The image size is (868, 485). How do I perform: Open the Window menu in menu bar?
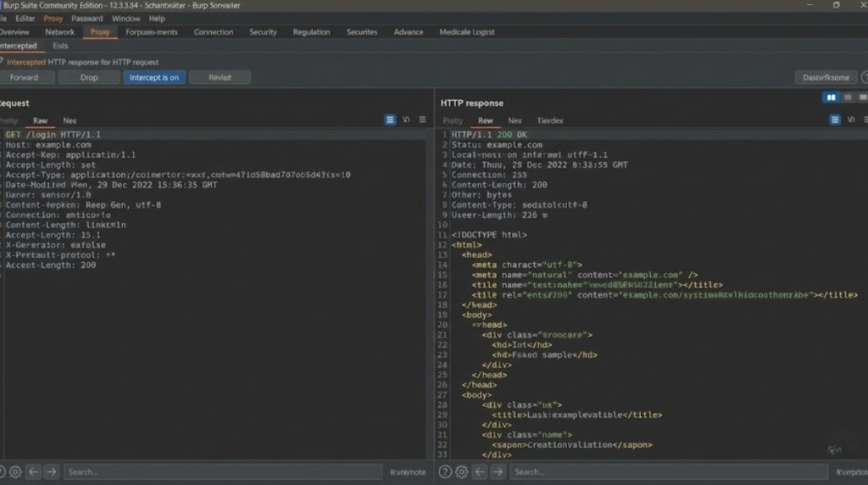pos(125,18)
